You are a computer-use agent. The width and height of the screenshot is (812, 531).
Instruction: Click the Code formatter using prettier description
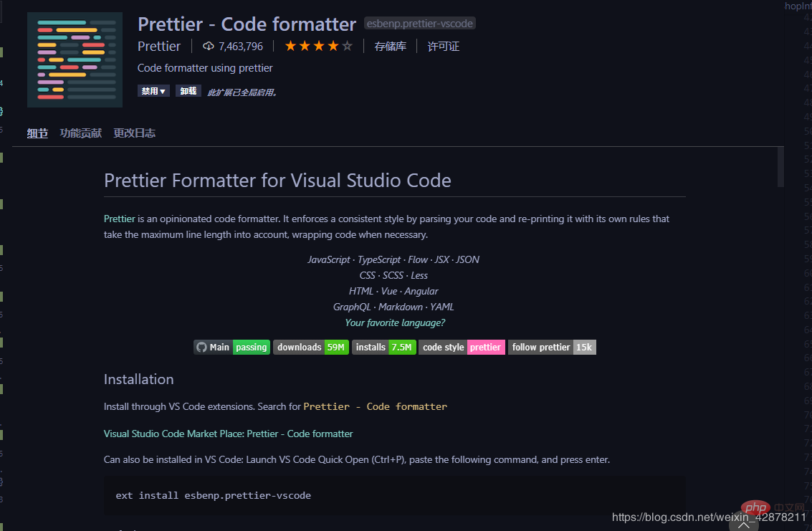205,68
